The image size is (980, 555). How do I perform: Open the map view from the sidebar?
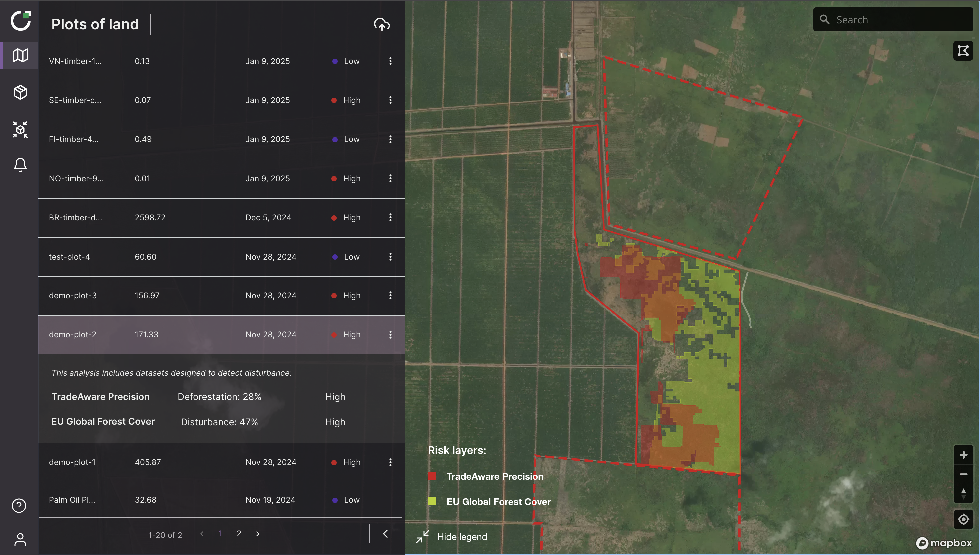19,55
